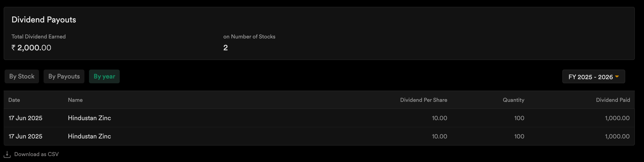Click the Name column header
644x162 pixels.
pos(75,100)
